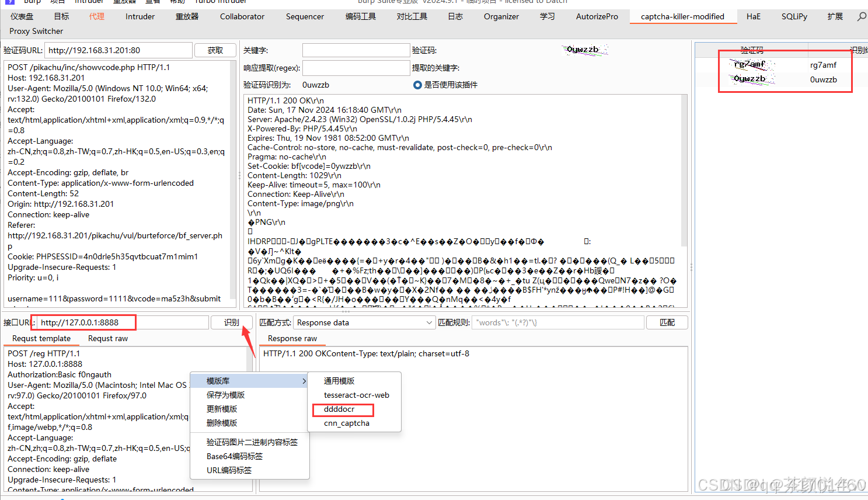Click the captcha preview image beside 验证码 label
The height and width of the screenshot is (500, 868).
[x=586, y=50]
